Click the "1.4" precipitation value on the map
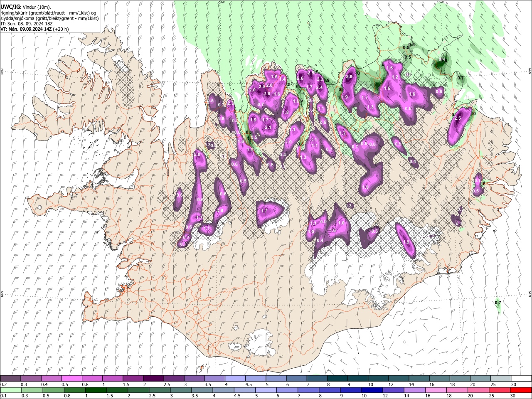Viewport: 532px width, 399px height. 283,79
